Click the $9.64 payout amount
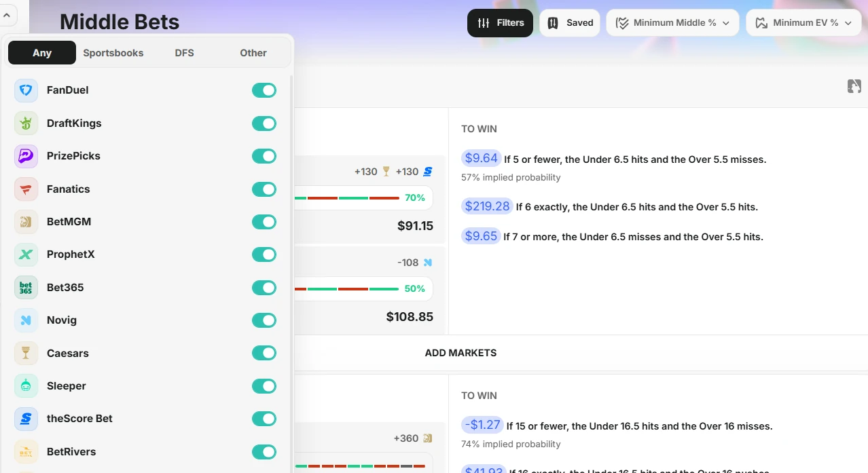The image size is (868, 473). (481, 158)
